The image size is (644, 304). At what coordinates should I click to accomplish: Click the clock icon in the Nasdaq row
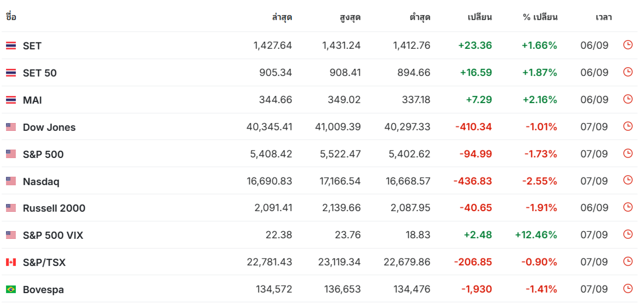[628, 180]
